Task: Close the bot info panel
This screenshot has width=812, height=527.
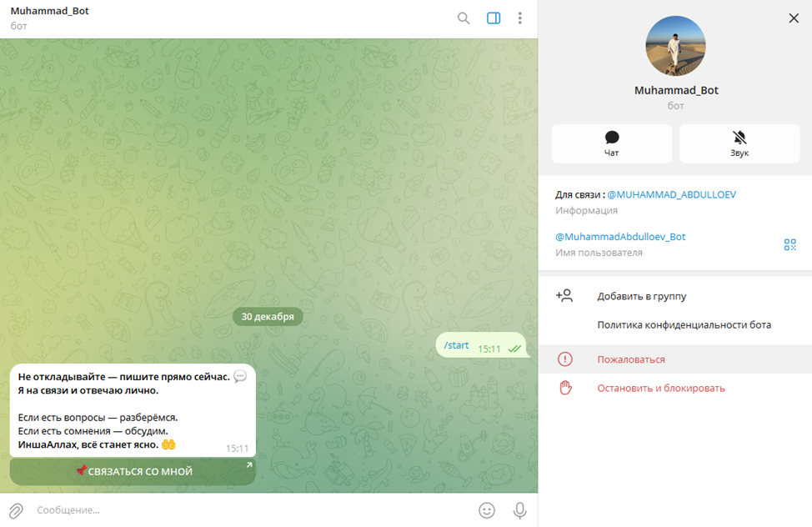Action: click(794, 18)
